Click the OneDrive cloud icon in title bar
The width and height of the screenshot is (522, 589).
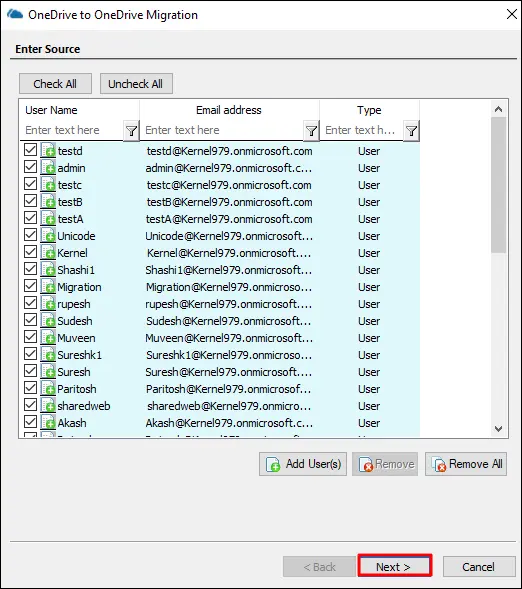click(x=15, y=14)
